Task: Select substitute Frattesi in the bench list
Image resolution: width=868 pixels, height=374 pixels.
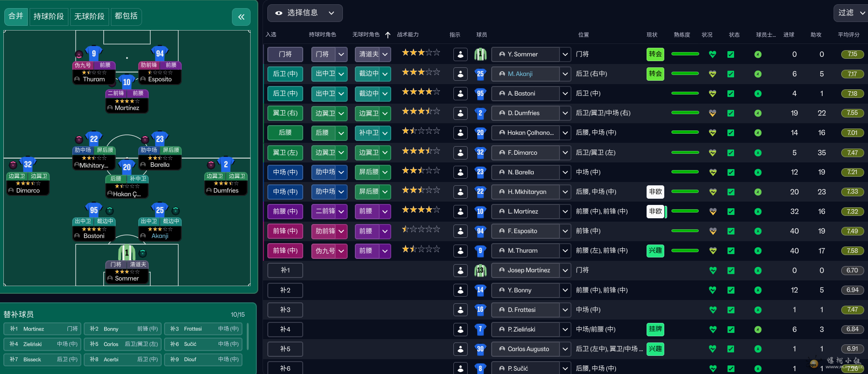Action: coord(203,329)
